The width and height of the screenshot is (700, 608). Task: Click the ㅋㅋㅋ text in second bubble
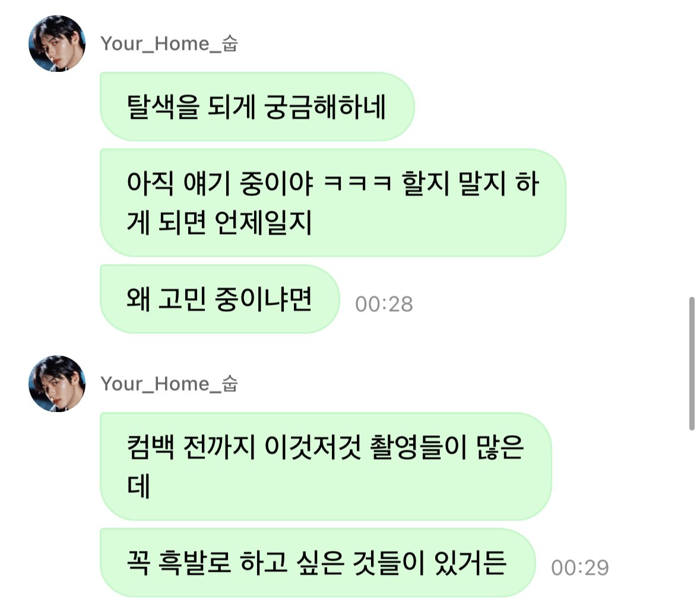[x=357, y=183]
